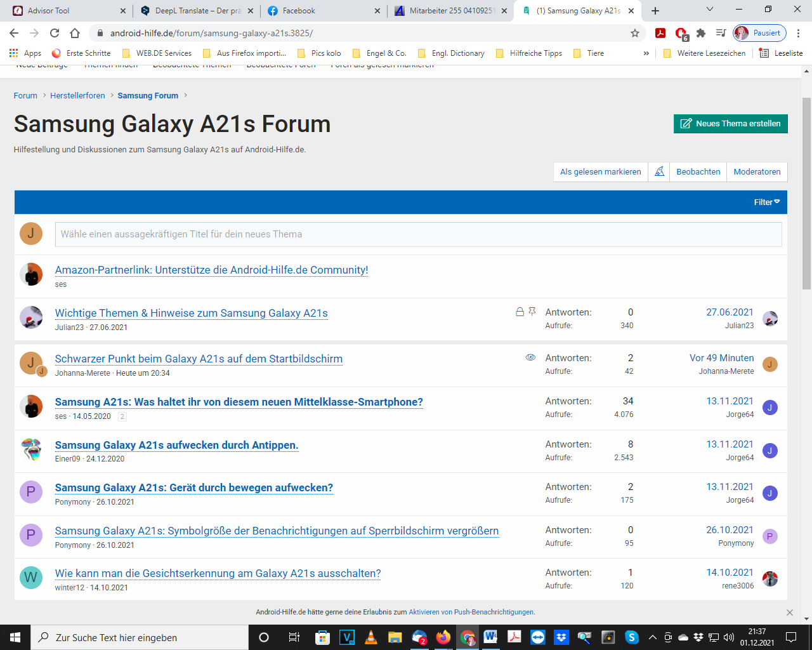The height and width of the screenshot is (650, 812).
Task: Open VLC media player from taskbar
Action: coord(371,637)
